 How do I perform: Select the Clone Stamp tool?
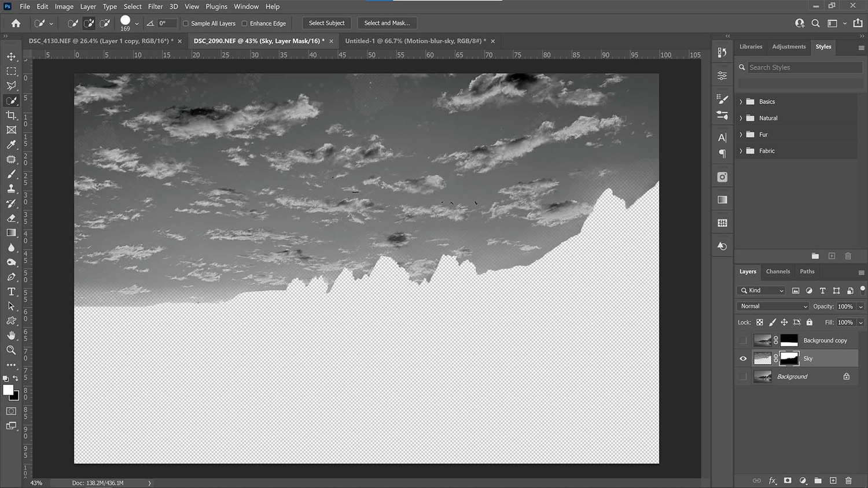click(x=11, y=188)
